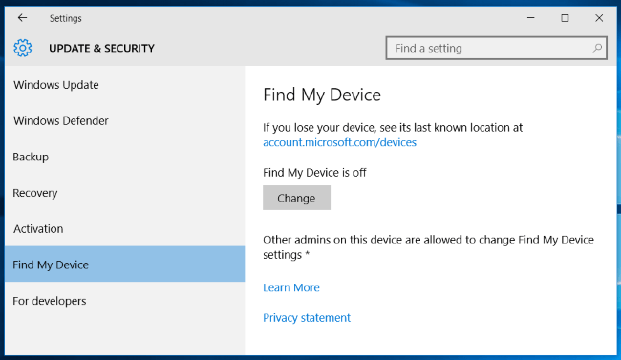Select Find My Device sidebar item
The image size is (621, 360).
click(125, 264)
